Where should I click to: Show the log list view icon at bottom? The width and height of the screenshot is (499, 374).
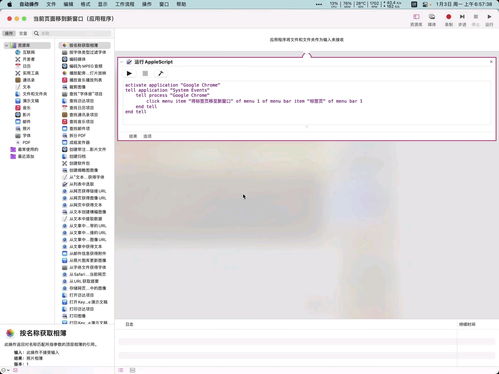pyautogui.click(x=121, y=370)
